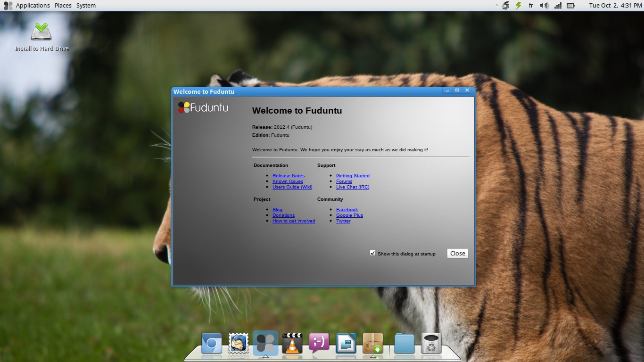Click the network signal bars icon

(x=558, y=6)
